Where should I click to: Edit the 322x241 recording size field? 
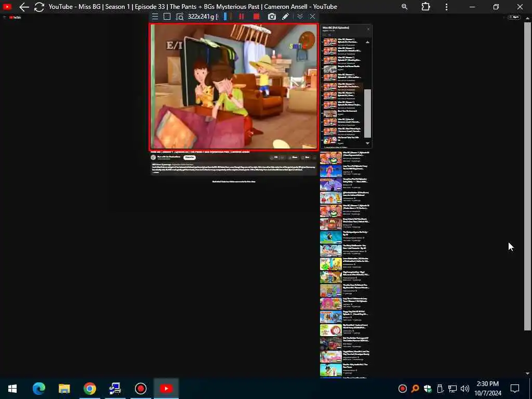pyautogui.click(x=203, y=17)
